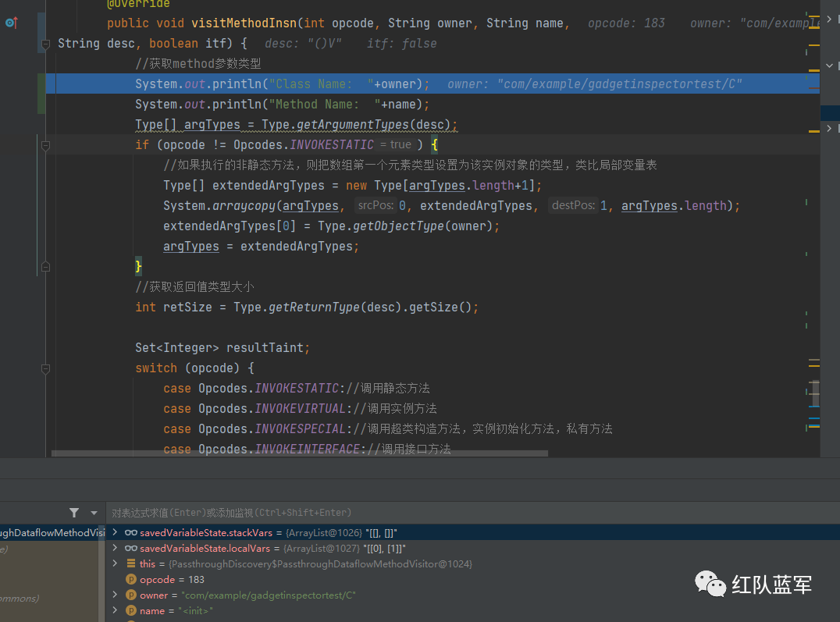Viewport: 840px width, 622px height.
Task: Click case Opcodes.INVOKEVIRTUAL line
Action: 300,409
